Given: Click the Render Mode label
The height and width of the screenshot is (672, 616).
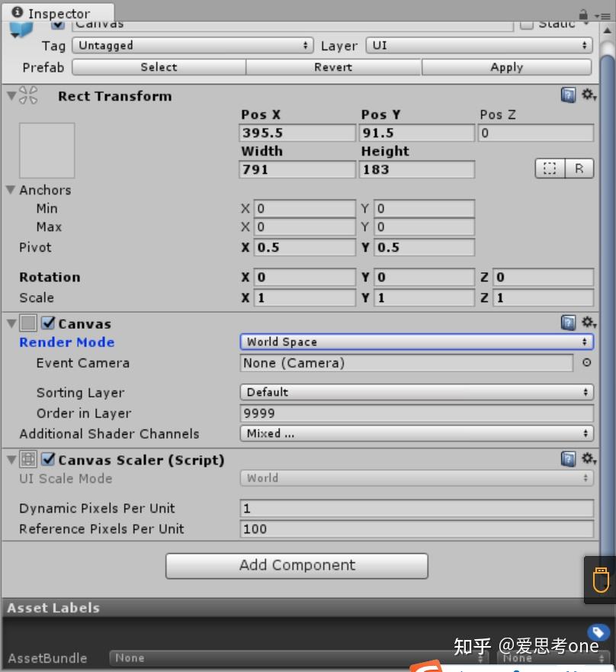Looking at the screenshot, I should (67, 342).
